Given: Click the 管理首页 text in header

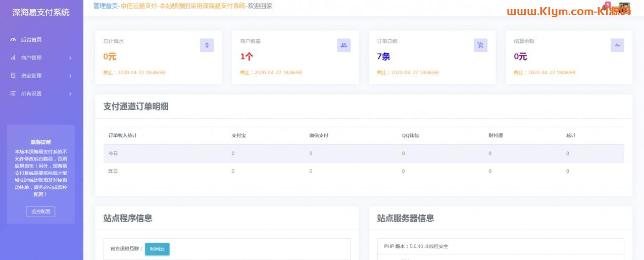Looking at the screenshot, I should coord(106,6).
